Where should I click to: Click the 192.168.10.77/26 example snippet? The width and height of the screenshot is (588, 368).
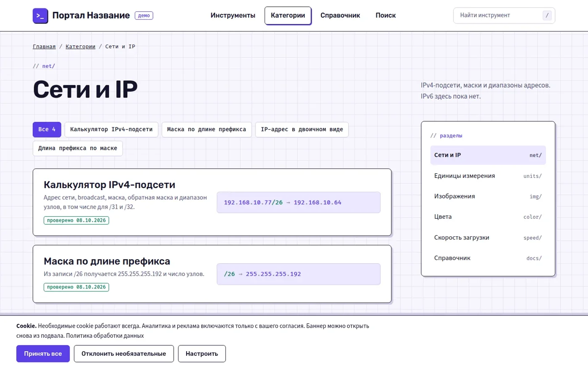coord(299,203)
